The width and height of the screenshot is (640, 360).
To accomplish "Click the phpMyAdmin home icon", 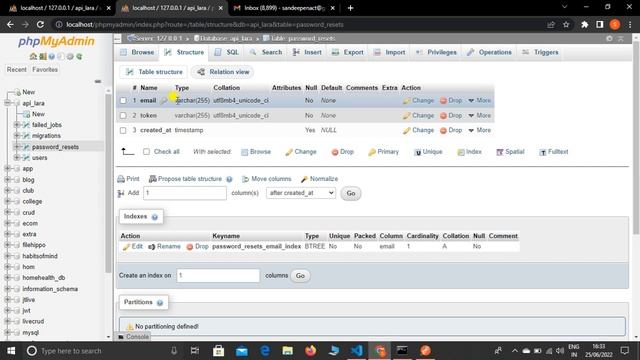I will click(33, 56).
